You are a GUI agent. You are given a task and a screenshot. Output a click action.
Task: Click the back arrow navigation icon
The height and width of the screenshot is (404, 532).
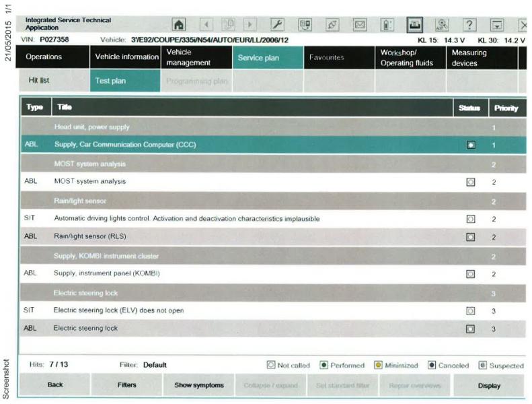[x=207, y=26]
